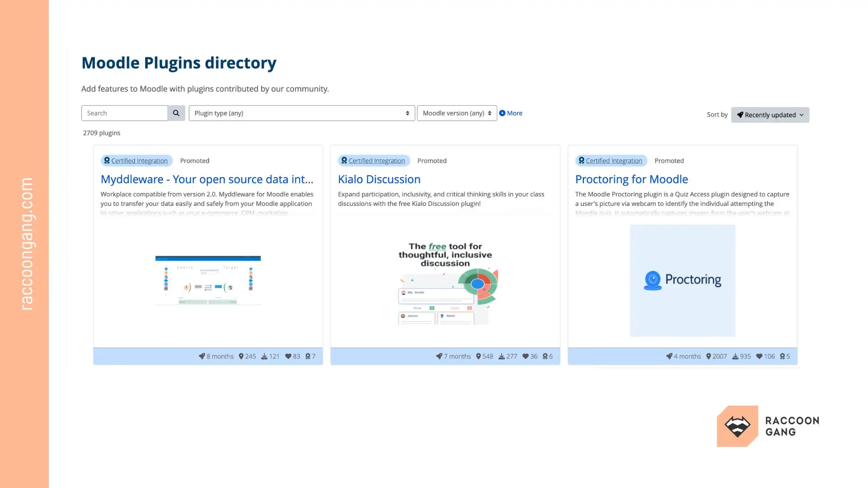Click inside the Search input field

point(124,113)
